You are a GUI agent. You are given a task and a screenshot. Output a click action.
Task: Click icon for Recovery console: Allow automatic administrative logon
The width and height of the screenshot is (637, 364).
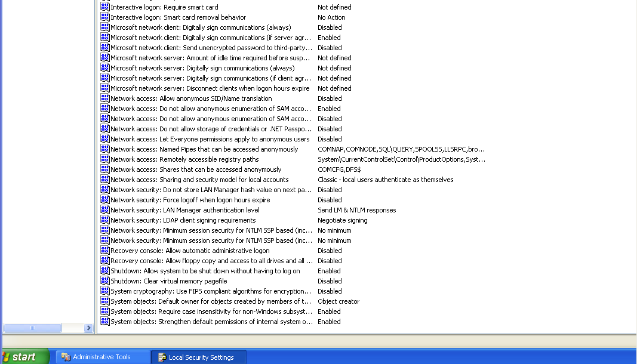tap(105, 251)
